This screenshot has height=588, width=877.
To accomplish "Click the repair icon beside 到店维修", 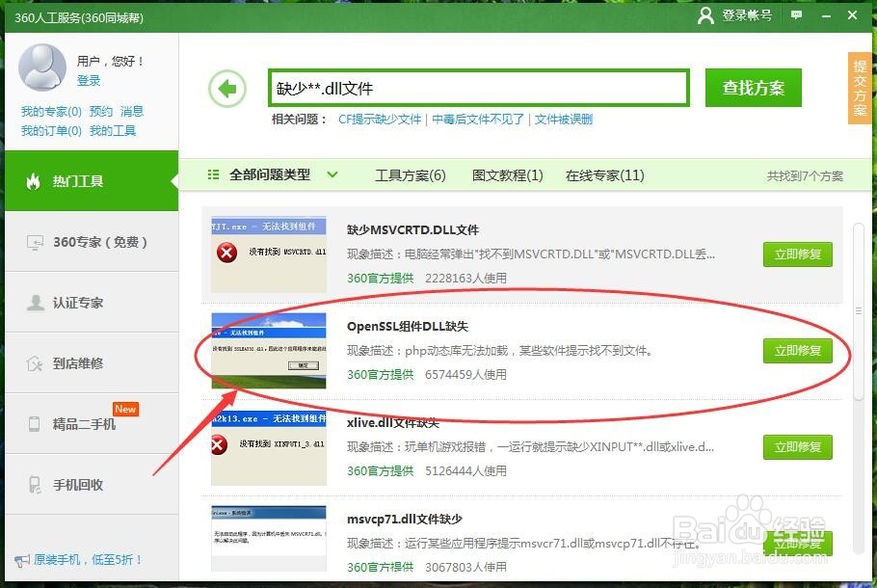I will click(x=34, y=363).
